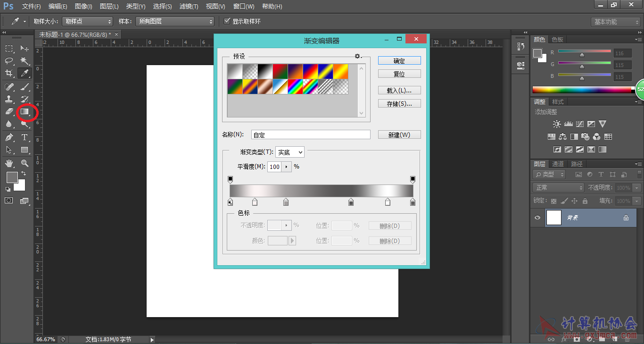This screenshot has height=344, width=644.
Task: Select the Zoom tool
Action: pos(25,163)
